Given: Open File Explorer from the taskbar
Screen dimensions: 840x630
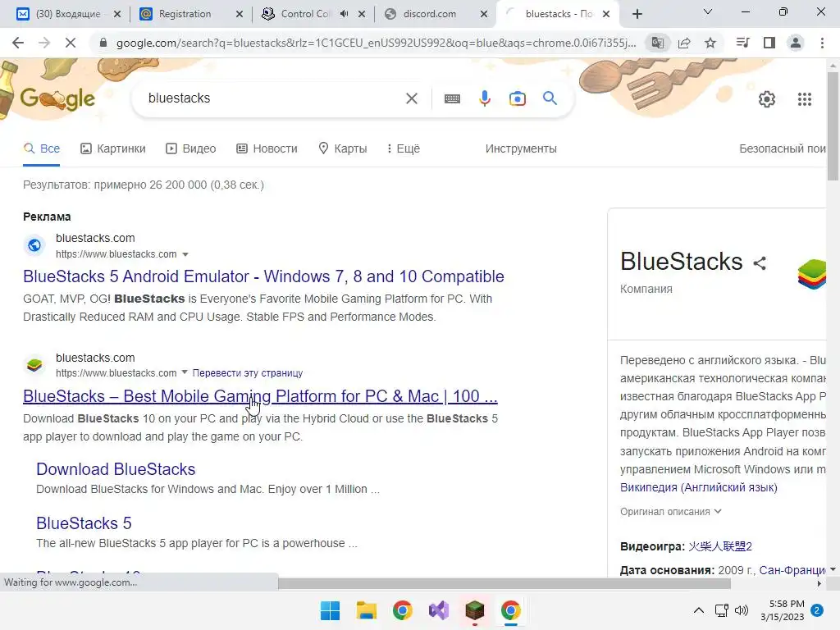Looking at the screenshot, I should point(367,610).
